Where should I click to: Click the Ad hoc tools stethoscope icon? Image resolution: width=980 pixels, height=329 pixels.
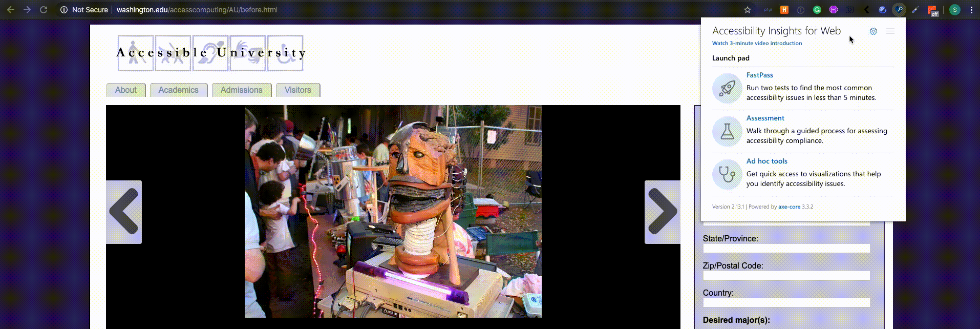(727, 174)
